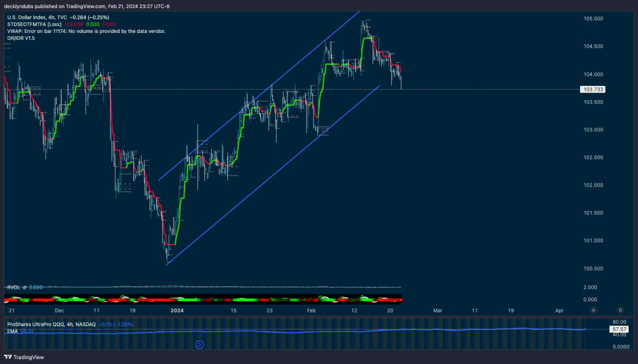Click the RVOL indicator label

(14, 287)
